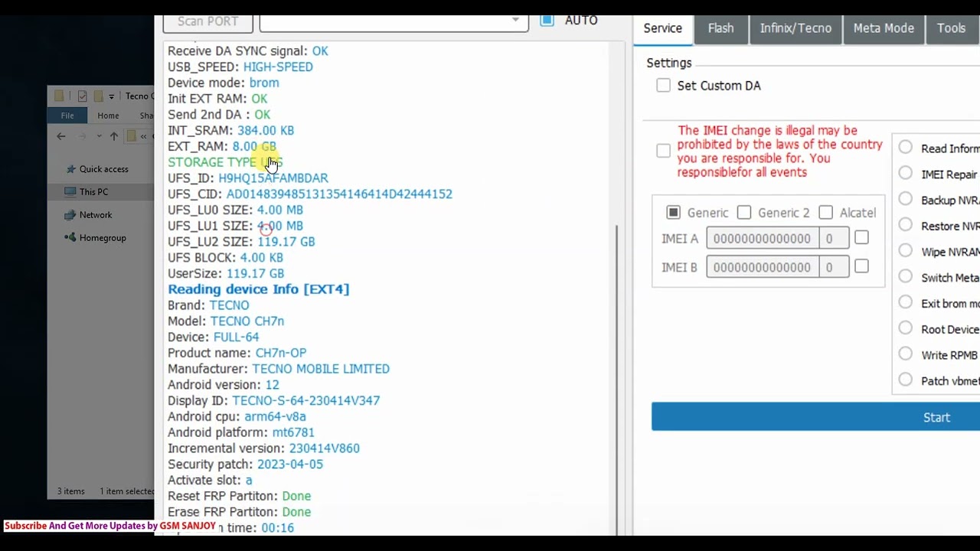Click the UFS_ID value H9HQ15AFAMBDAR
The height and width of the screenshot is (551, 980).
coord(273,178)
